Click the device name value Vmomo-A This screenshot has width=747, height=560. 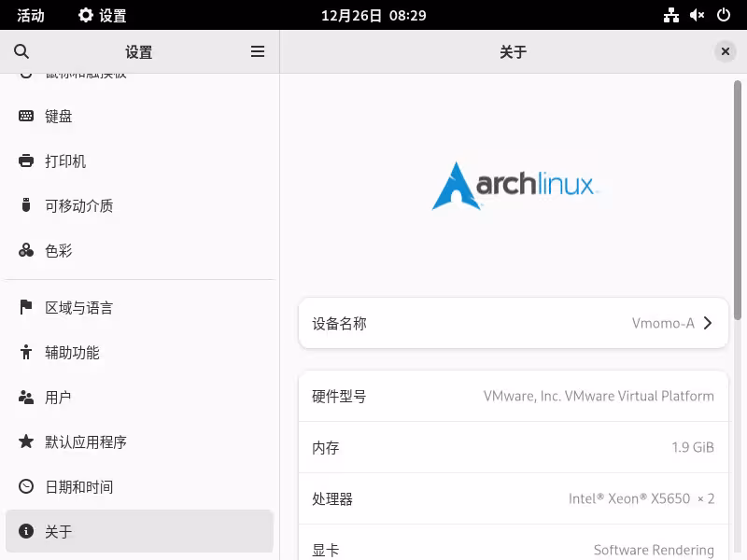(663, 323)
